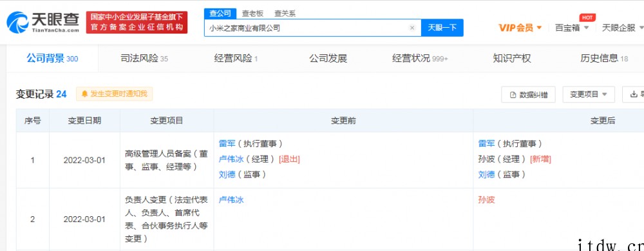Clear the search box with the X icon
The width and height of the screenshot is (644, 251).
412,28
